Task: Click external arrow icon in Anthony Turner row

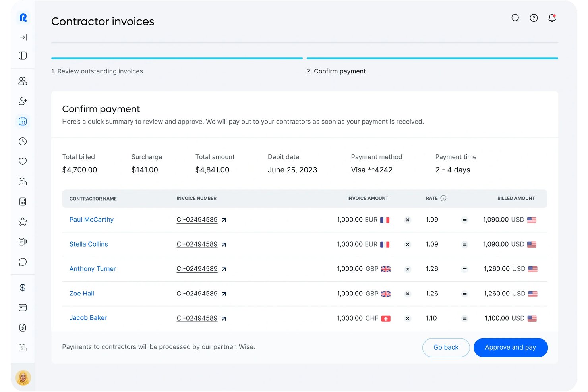Action: tap(224, 269)
